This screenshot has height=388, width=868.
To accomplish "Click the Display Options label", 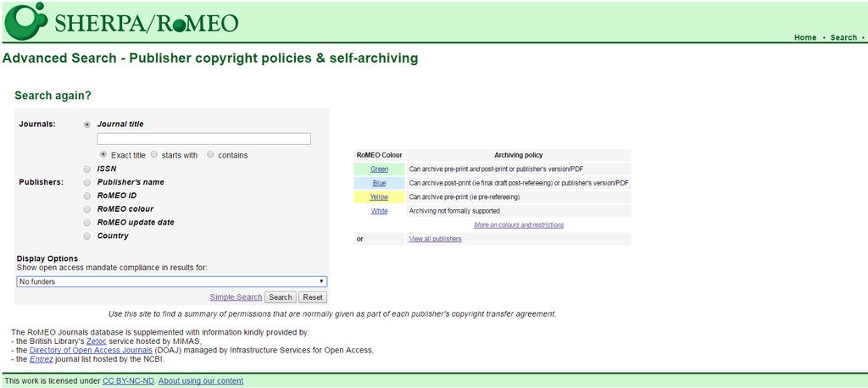I will (x=47, y=258).
